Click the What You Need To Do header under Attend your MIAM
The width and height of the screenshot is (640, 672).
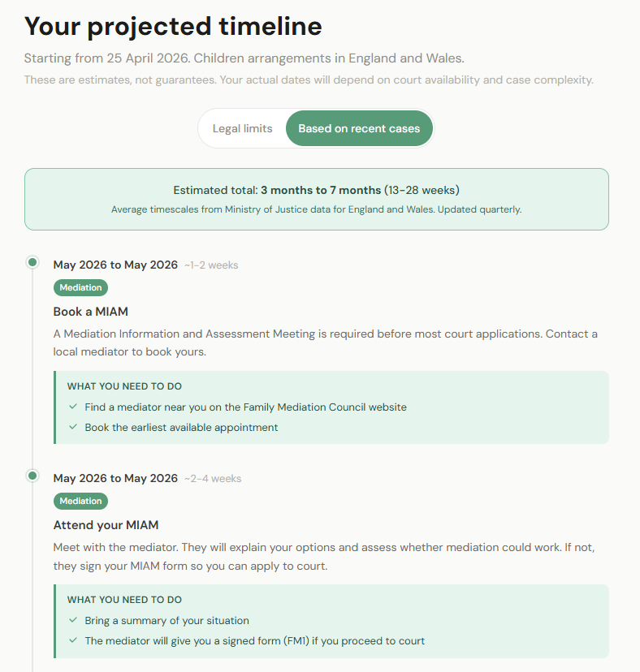coord(124,600)
